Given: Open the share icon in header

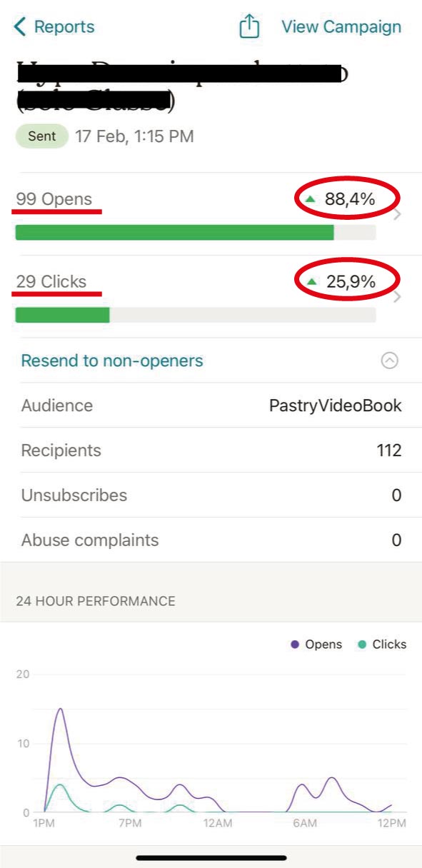Looking at the screenshot, I should pos(248,26).
